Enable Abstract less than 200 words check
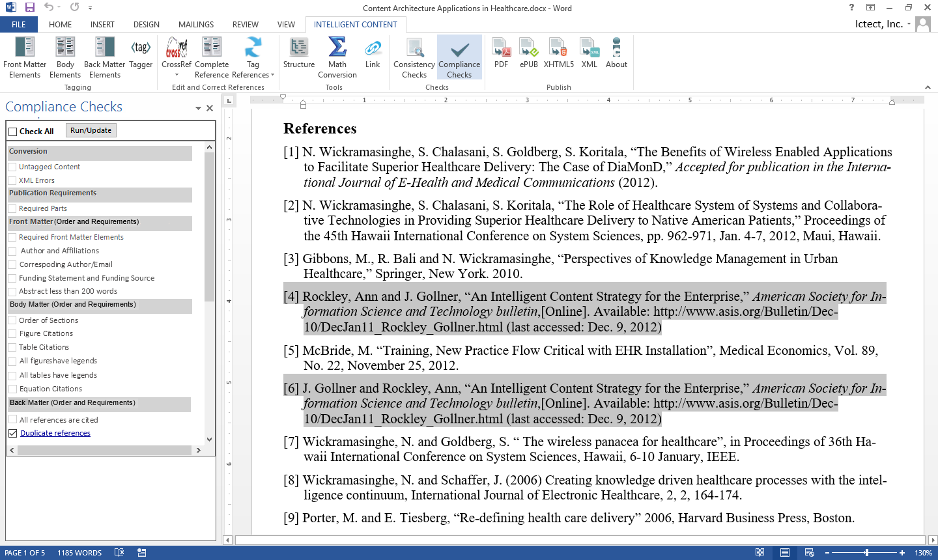The width and height of the screenshot is (938, 560). (x=12, y=291)
